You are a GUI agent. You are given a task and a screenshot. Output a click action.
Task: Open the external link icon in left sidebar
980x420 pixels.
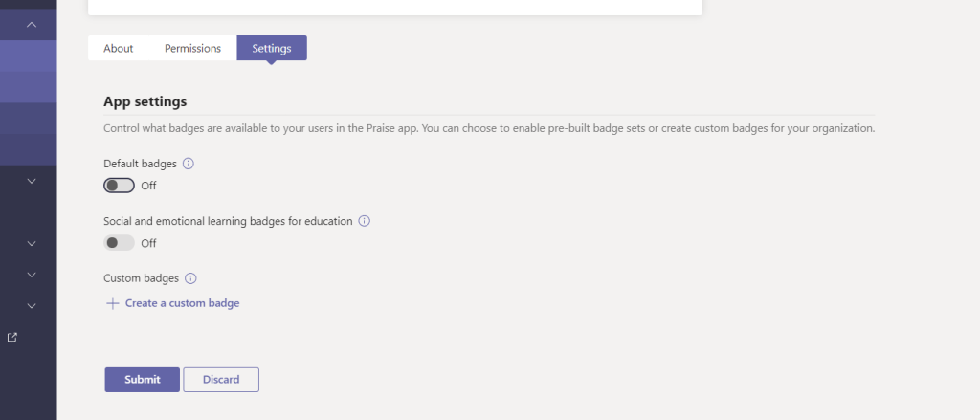point(11,337)
